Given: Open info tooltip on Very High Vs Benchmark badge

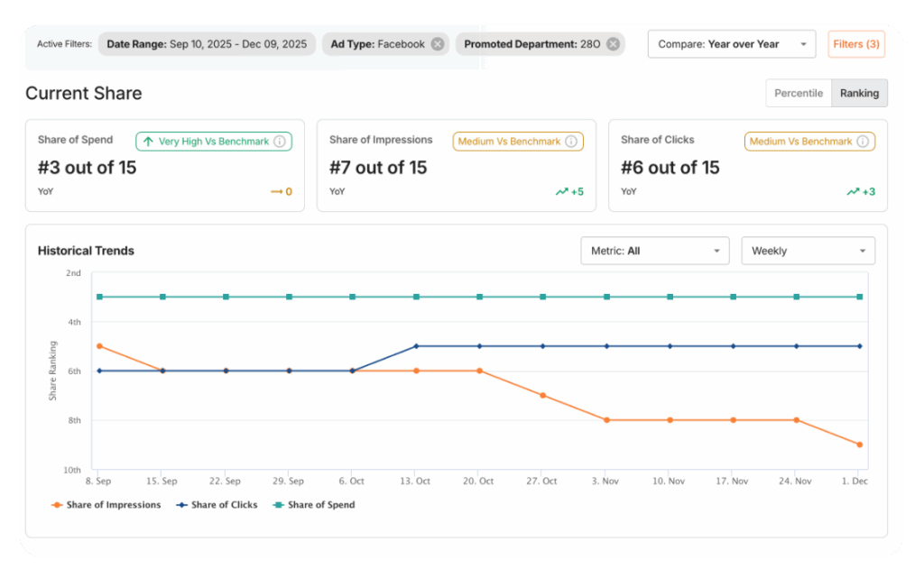Looking at the screenshot, I should coord(279,141).
